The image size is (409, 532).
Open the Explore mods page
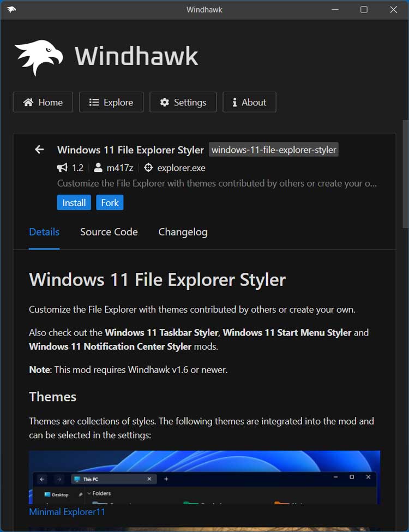[x=111, y=102]
